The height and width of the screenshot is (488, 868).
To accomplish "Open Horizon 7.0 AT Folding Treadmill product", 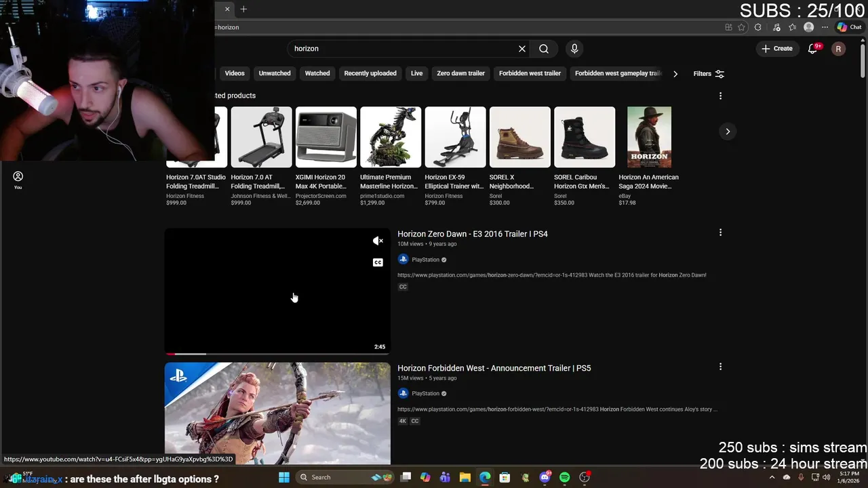I will pyautogui.click(x=261, y=157).
